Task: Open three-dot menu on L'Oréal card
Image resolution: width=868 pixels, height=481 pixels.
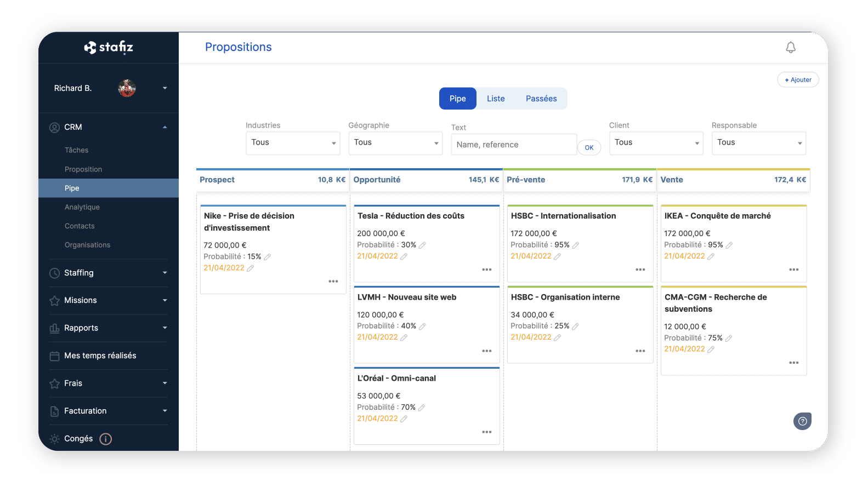Action: pos(486,432)
